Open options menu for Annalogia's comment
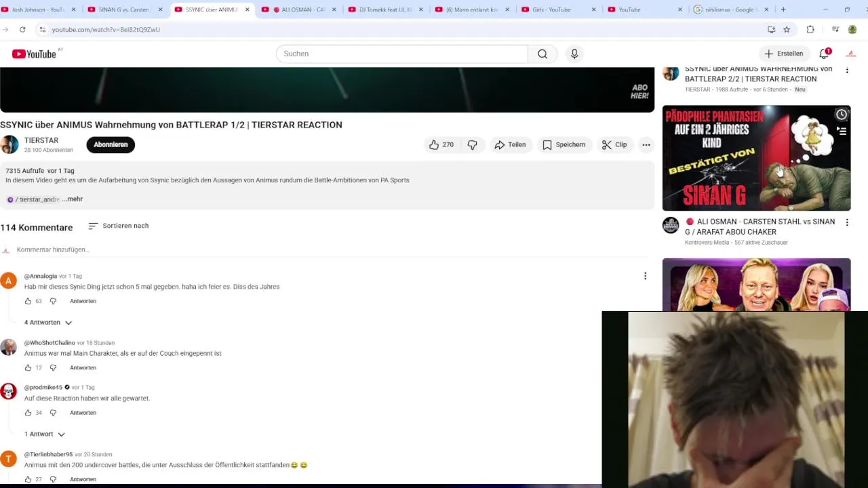The width and height of the screenshot is (868, 488). click(x=645, y=276)
